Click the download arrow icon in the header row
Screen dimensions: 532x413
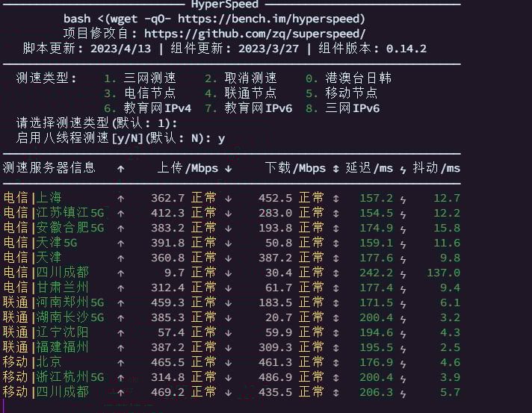[229, 169]
